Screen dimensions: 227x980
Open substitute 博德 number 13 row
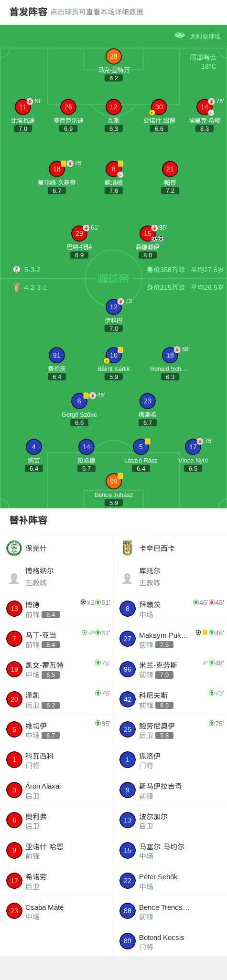(57, 609)
